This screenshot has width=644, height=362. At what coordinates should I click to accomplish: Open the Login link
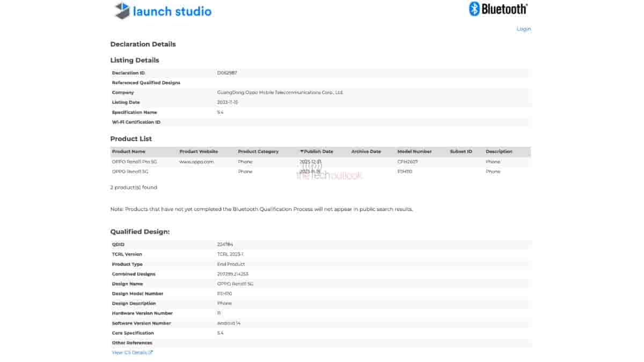pyautogui.click(x=523, y=29)
